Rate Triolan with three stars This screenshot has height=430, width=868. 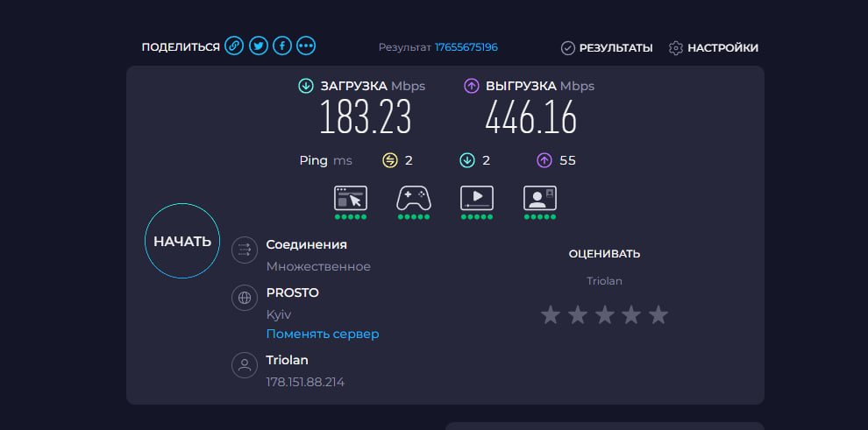point(604,314)
